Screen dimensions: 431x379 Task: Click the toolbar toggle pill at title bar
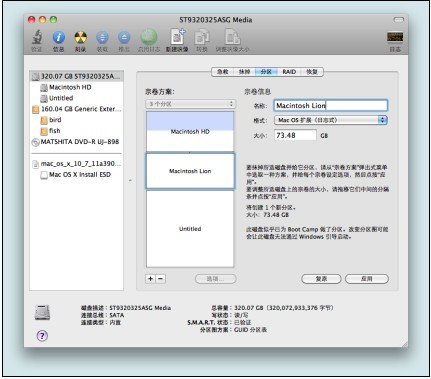pyautogui.click(x=398, y=20)
